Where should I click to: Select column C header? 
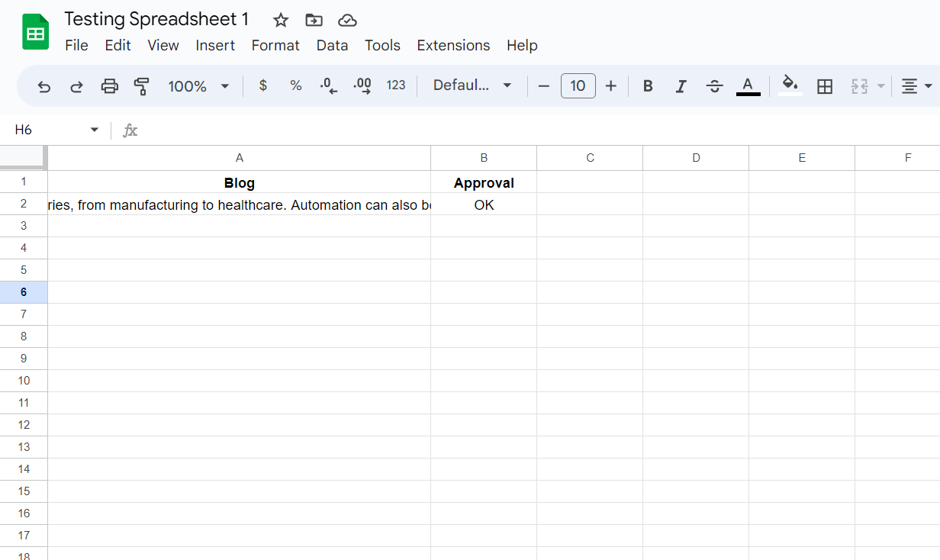coord(590,158)
